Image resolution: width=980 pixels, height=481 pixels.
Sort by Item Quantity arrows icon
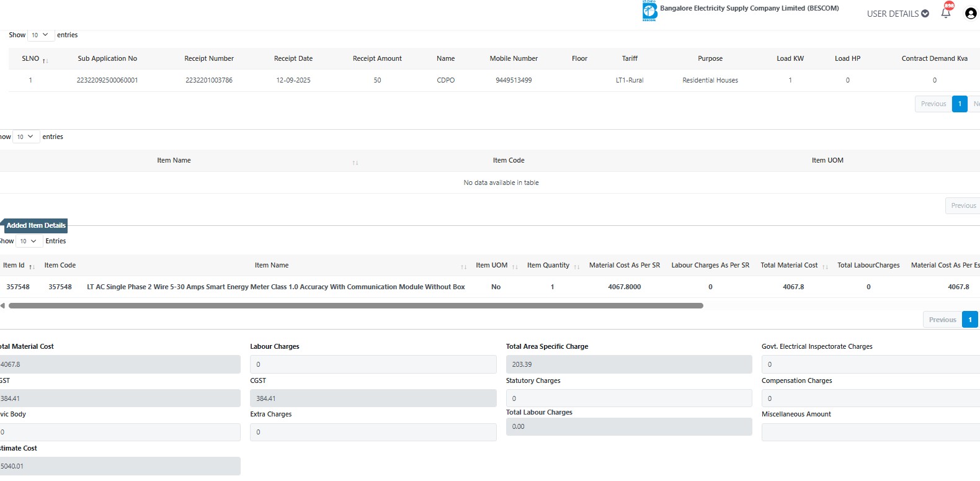point(576,266)
